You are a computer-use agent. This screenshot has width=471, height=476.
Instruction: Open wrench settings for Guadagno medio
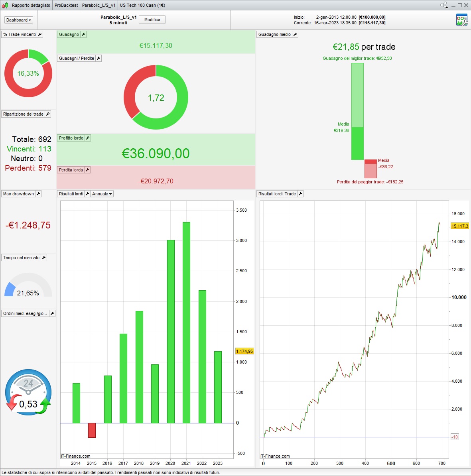[x=295, y=34]
